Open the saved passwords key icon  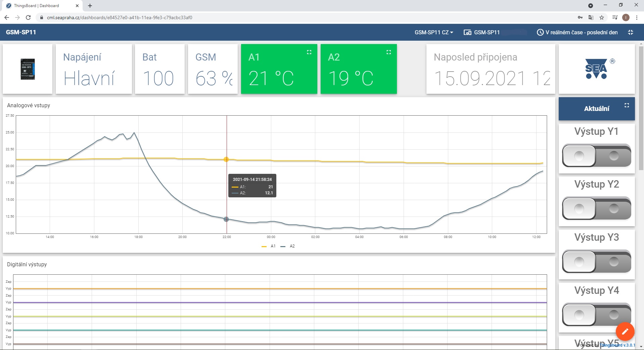coord(580,17)
